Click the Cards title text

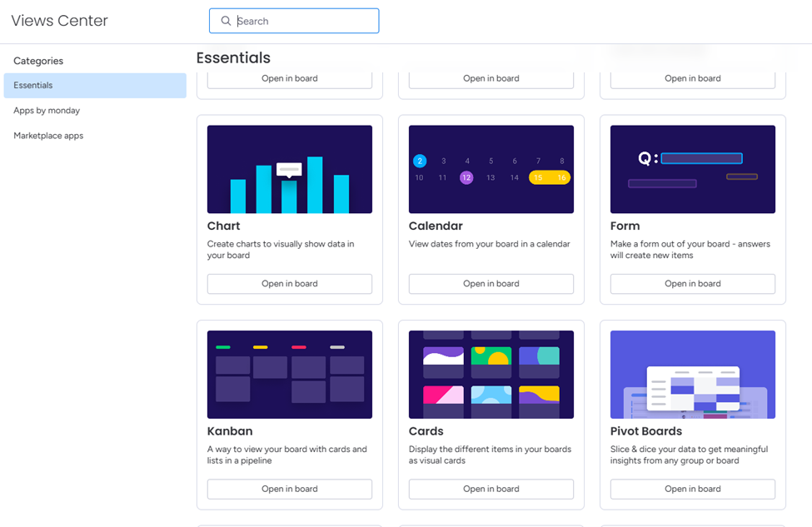(x=426, y=430)
